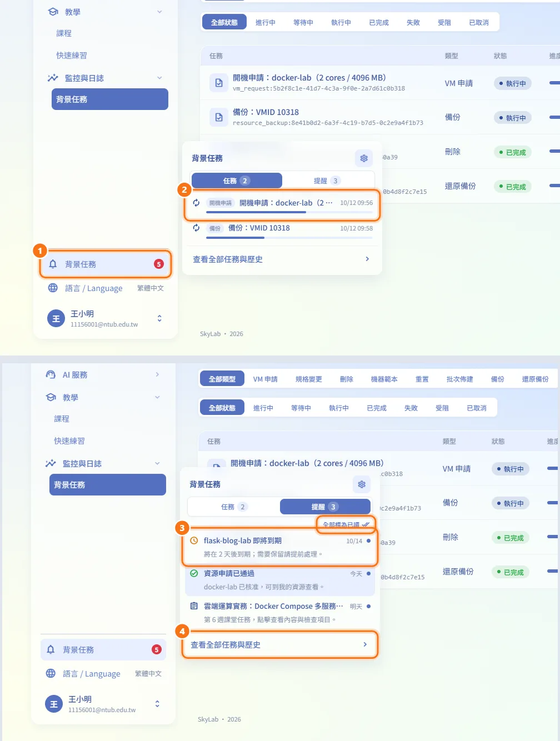Switch to 任務 tab in lower popup
Screen dimensions: 560x741
pyautogui.click(x=234, y=507)
